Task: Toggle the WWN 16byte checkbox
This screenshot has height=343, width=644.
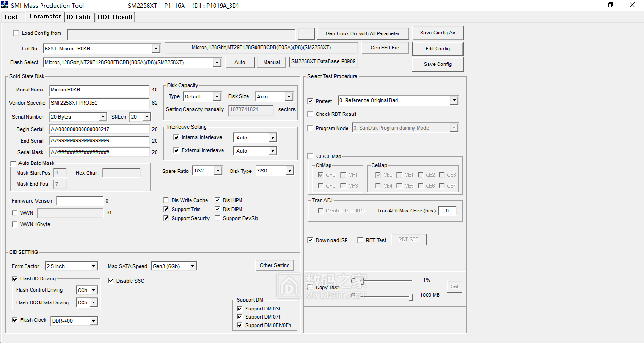Action: (x=15, y=224)
